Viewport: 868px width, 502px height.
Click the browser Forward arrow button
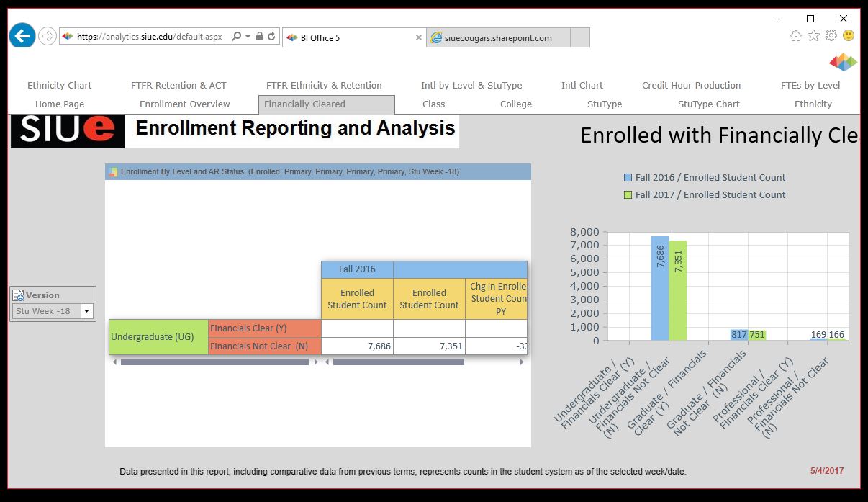point(47,36)
